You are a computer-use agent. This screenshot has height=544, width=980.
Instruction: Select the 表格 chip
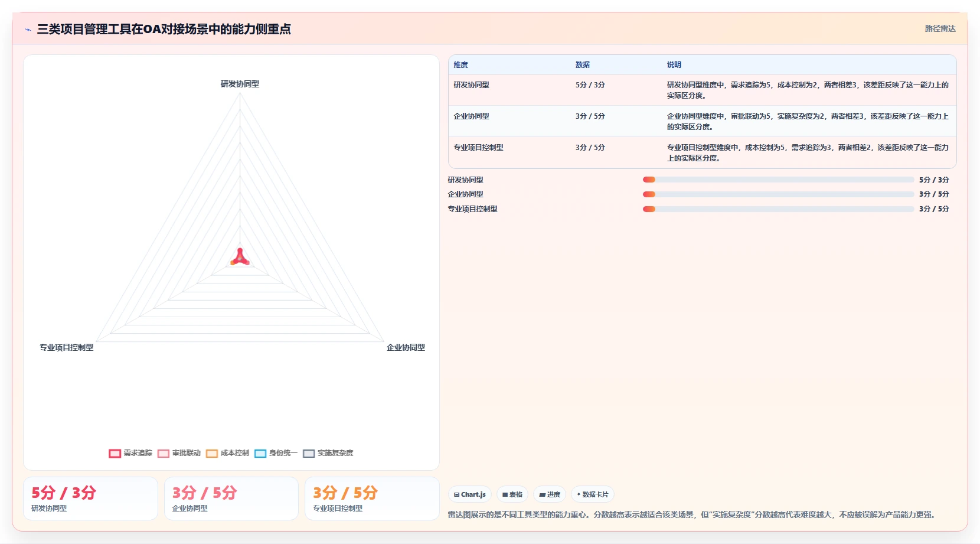(x=512, y=494)
